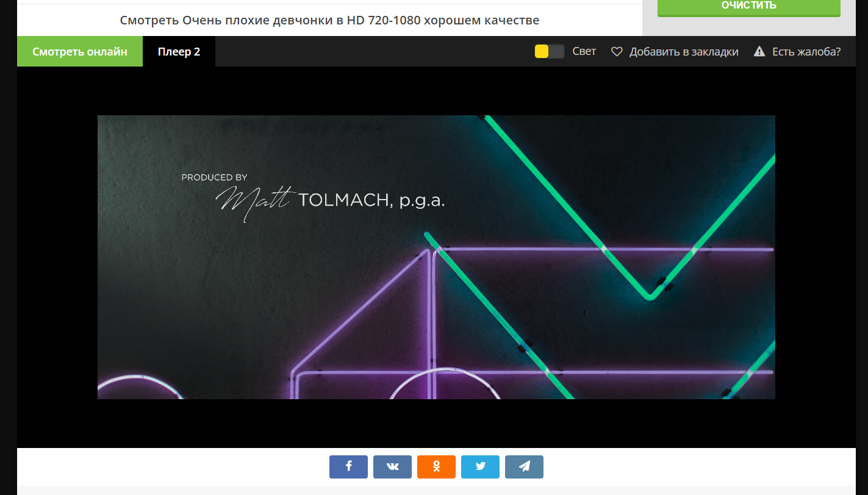Open the Смотреть онлайн tab
Screen dimensions: 868x495
tap(80, 51)
